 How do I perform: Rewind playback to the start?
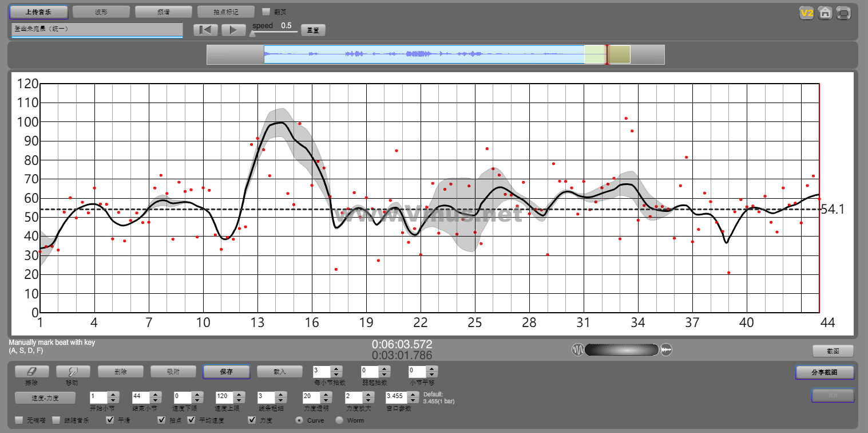tap(205, 30)
